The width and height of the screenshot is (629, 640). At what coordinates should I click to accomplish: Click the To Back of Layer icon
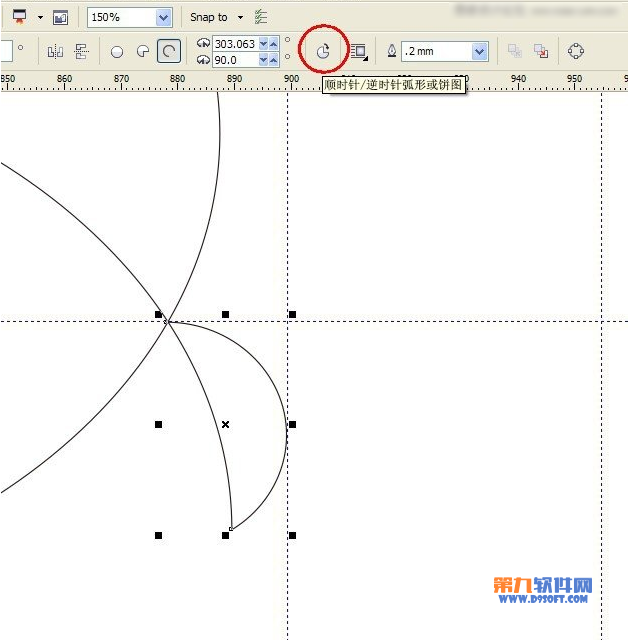pos(541,51)
